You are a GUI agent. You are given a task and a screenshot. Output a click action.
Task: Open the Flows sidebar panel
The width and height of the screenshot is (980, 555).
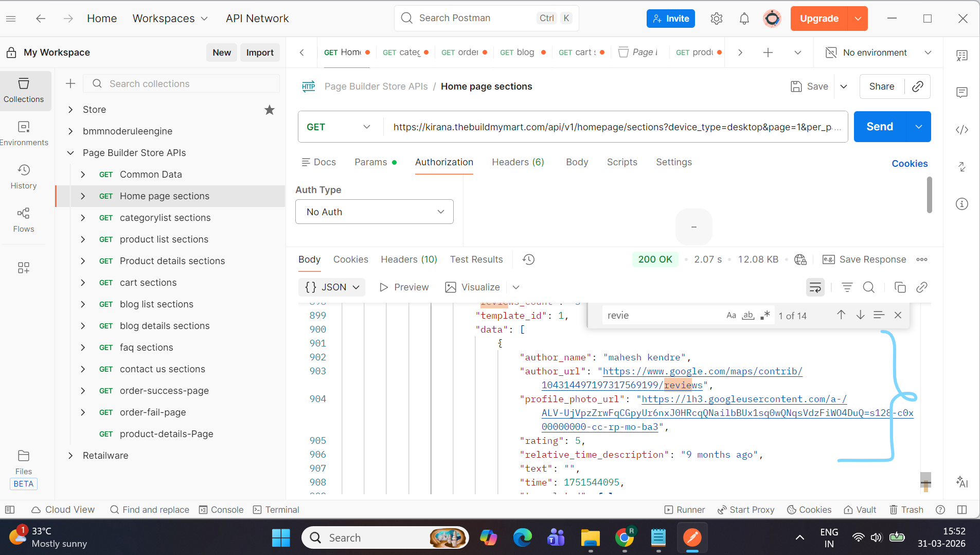(x=24, y=220)
